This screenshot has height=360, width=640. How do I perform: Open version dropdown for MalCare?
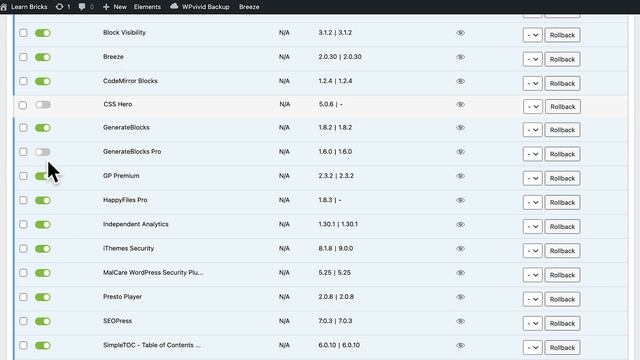click(532, 275)
